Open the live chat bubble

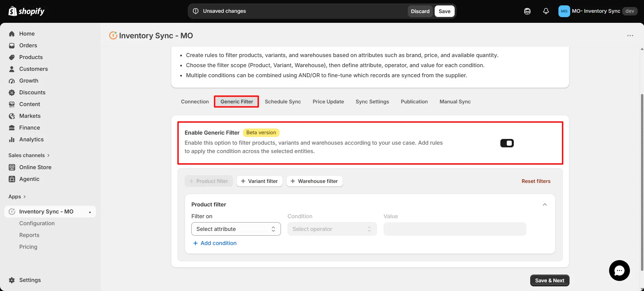(619, 271)
